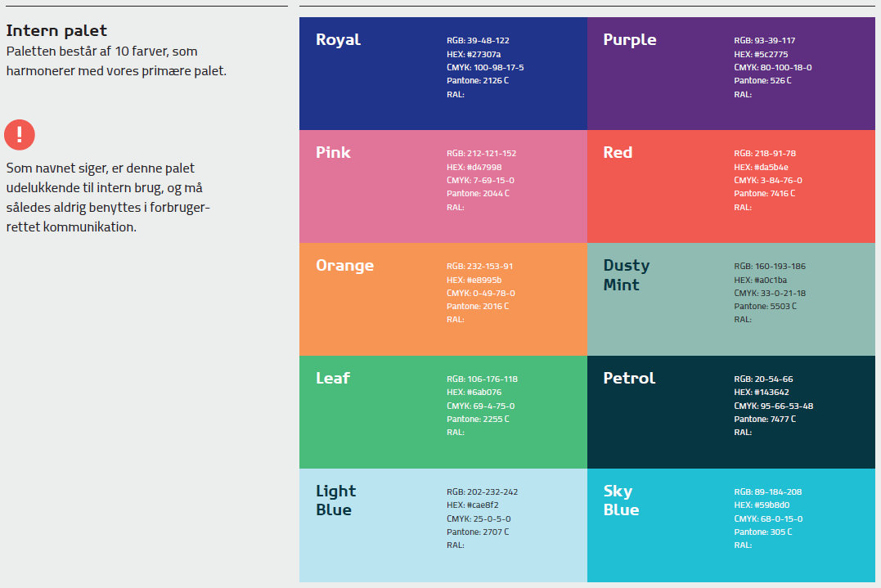
Task: Click the HEX #27307a value
Action: [x=474, y=54]
